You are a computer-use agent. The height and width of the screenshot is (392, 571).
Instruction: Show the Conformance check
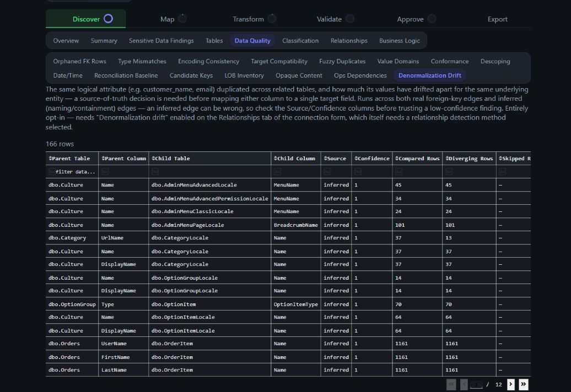click(x=450, y=62)
